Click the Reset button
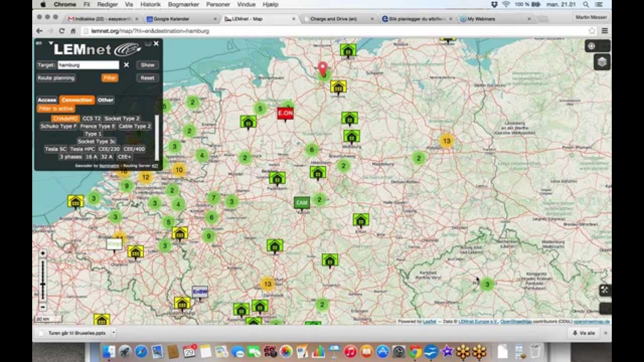This screenshot has width=644, height=362. pos(147,78)
